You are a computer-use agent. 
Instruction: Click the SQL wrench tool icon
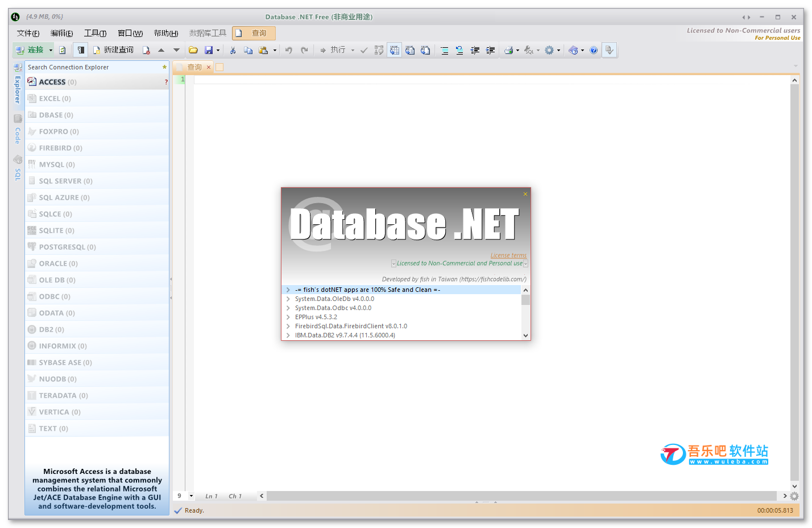click(x=529, y=50)
